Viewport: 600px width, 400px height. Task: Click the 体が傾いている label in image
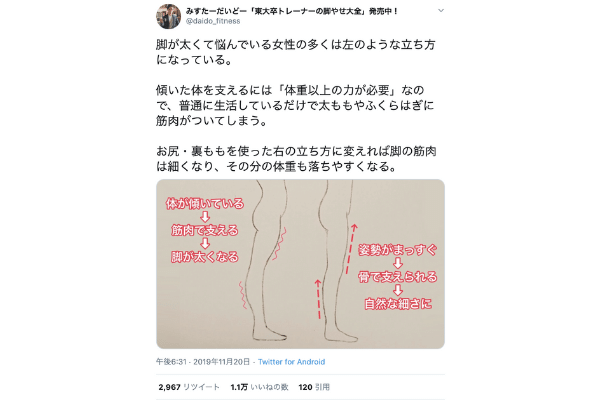point(205,203)
